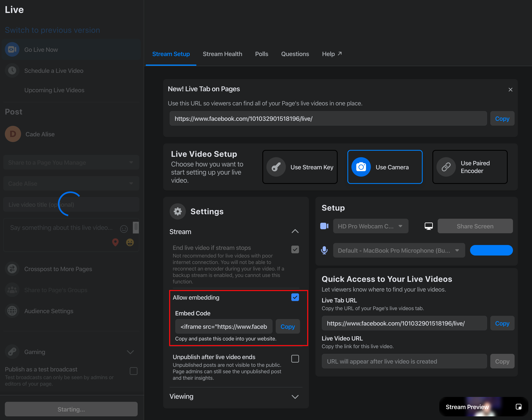Copy the Embed Code
This screenshot has height=420, width=532.
[287, 326]
